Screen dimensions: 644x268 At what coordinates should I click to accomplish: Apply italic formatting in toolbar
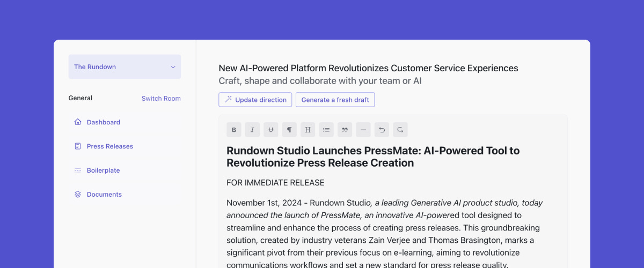point(252,130)
